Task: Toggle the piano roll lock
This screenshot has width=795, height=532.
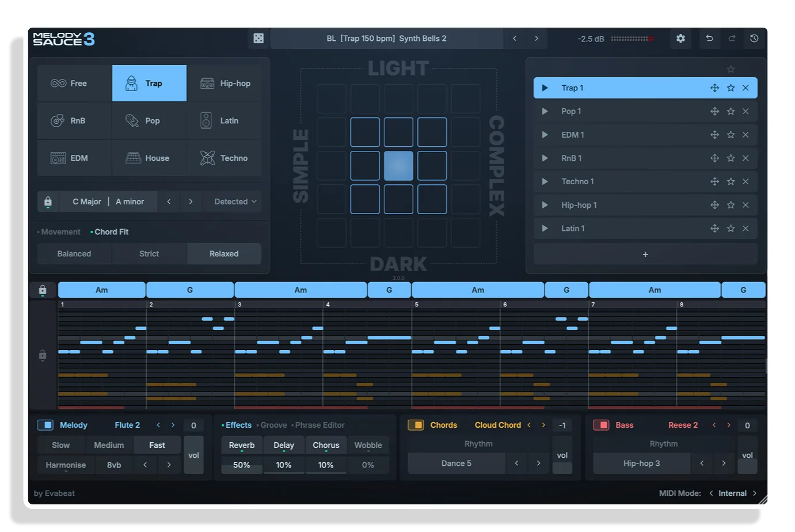Action: pyautogui.click(x=43, y=355)
